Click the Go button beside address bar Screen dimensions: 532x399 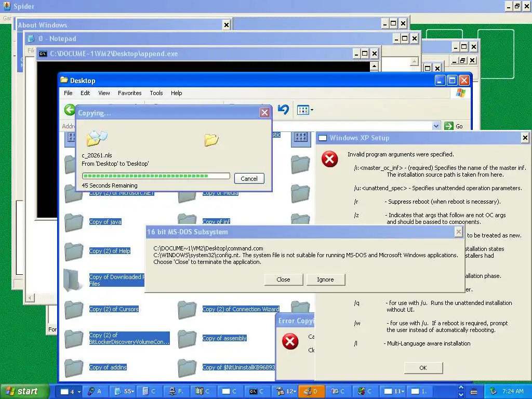[454, 126]
